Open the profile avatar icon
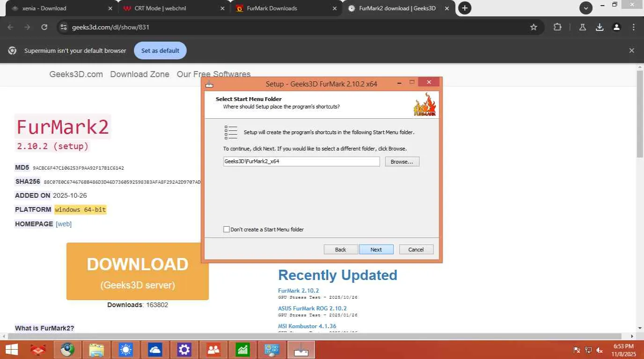Screen dimensions: 644x359 click(x=616, y=27)
